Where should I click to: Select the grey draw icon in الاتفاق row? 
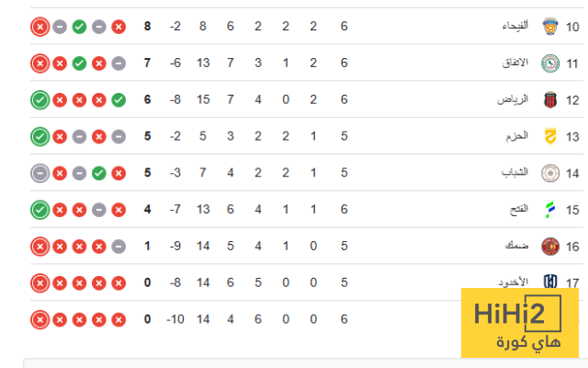tap(119, 63)
